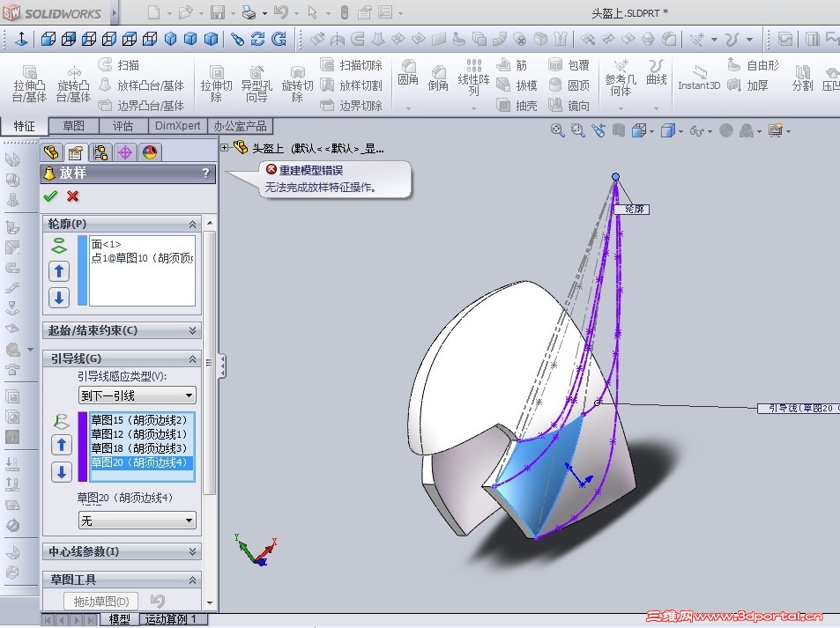This screenshot has height=628, width=840.
Task: Open the DisplayManager color sphere tab
Action: (x=150, y=152)
